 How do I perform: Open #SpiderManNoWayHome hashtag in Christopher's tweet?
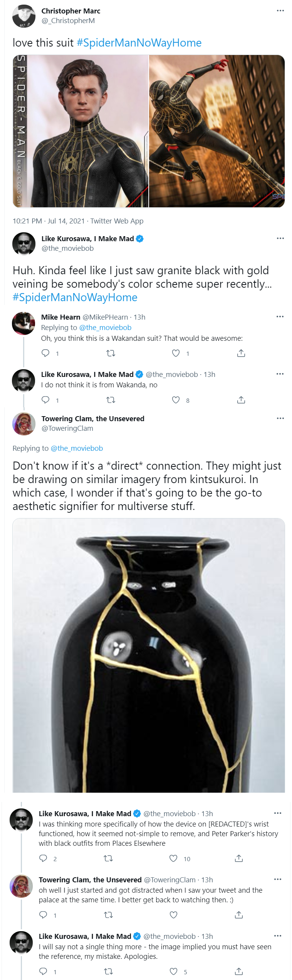pyautogui.click(x=139, y=43)
